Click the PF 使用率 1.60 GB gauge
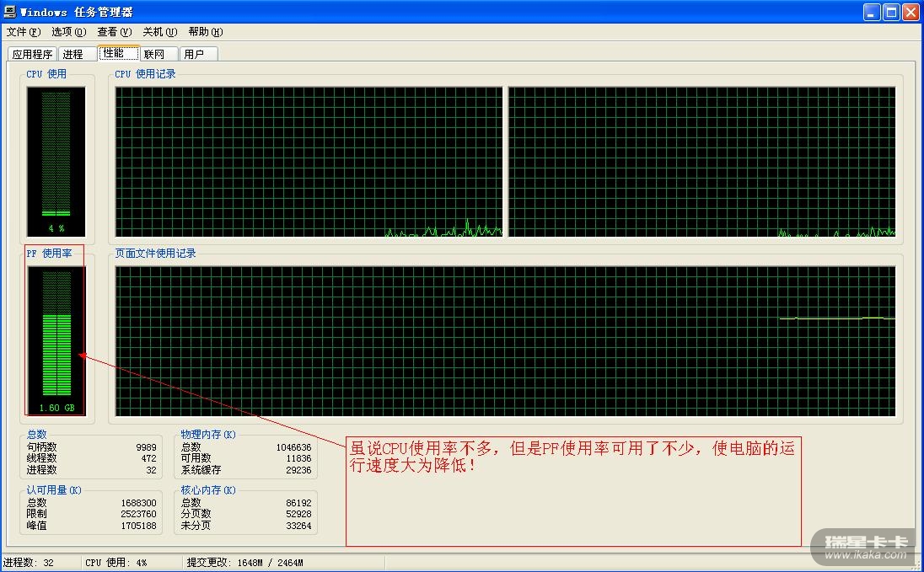The image size is (924, 572). coord(56,340)
